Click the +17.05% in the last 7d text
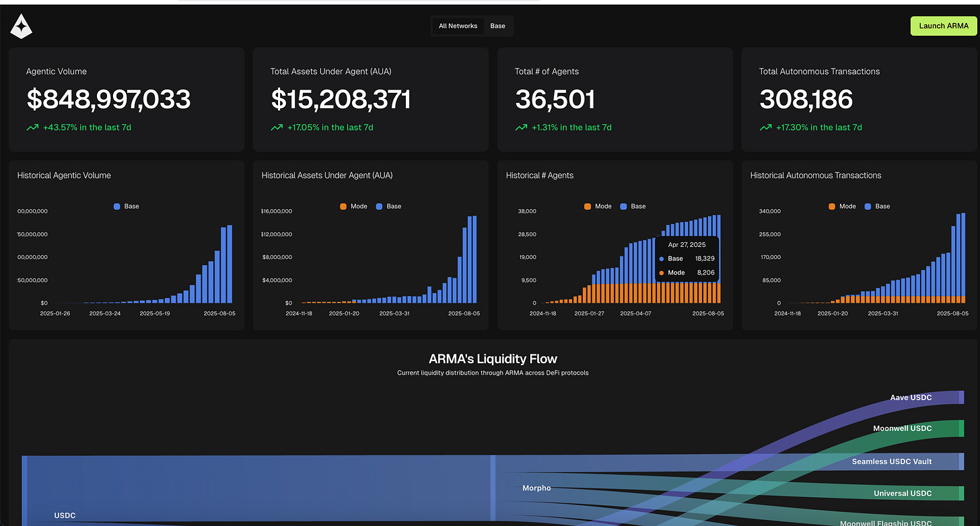Screen dimensions: 980x526 click(x=330, y=127)
